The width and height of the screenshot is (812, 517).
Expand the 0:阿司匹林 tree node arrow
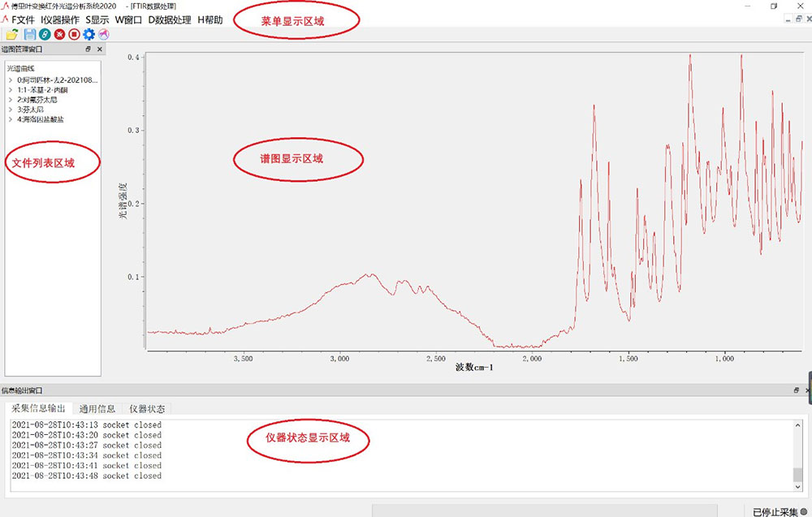11,80
